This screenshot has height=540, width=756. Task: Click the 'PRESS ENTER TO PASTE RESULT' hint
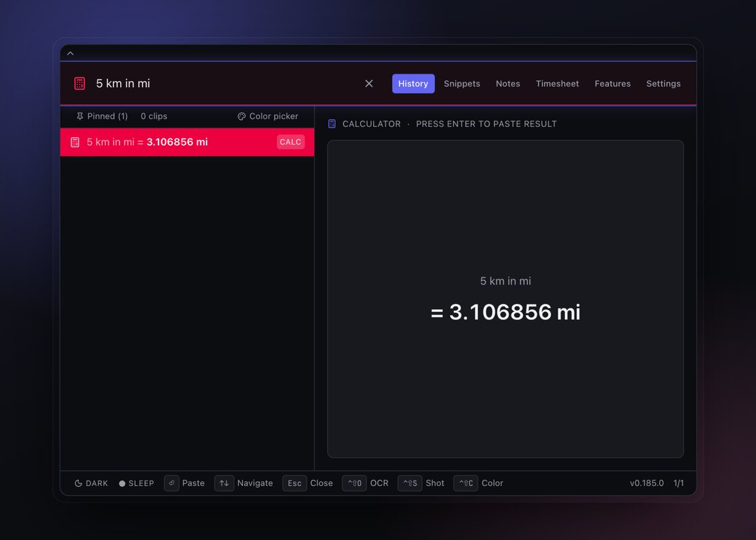coord(486,124)
